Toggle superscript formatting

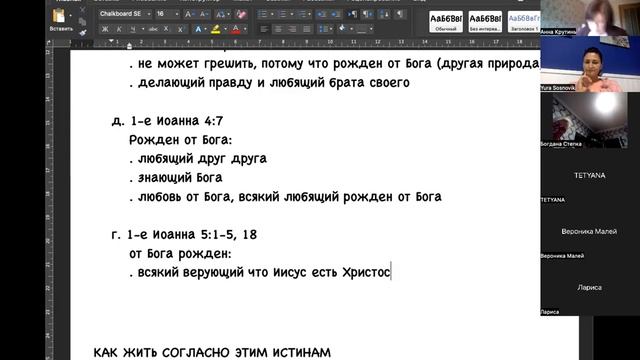tap(180, 29)
